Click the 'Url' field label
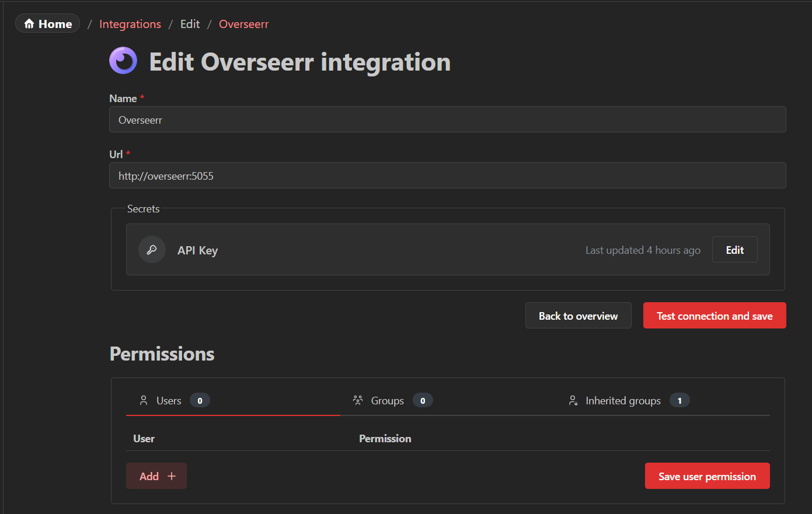 pyautogui.click(x=116, y=154)
